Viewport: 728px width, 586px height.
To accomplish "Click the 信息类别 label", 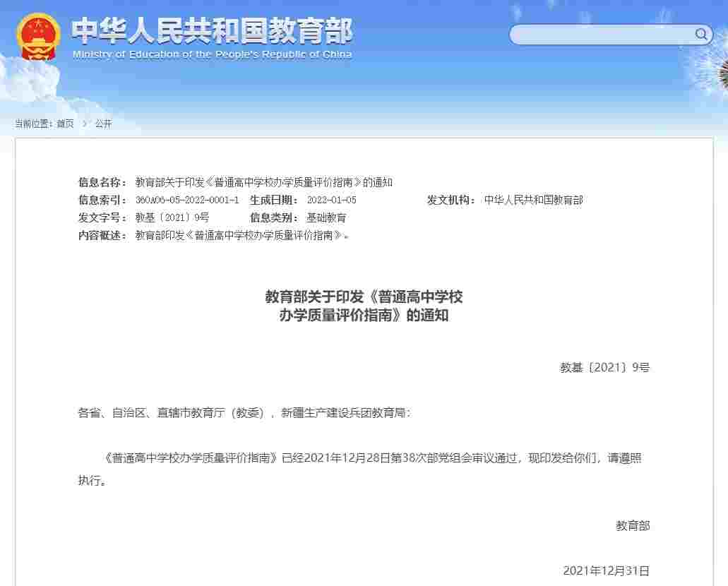I will (274, 217).
